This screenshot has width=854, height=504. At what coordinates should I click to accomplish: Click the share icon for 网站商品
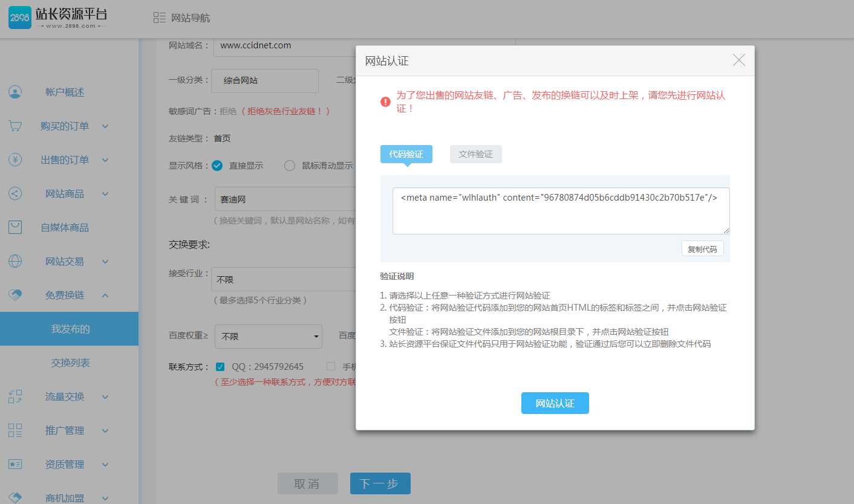pos(15,194)
